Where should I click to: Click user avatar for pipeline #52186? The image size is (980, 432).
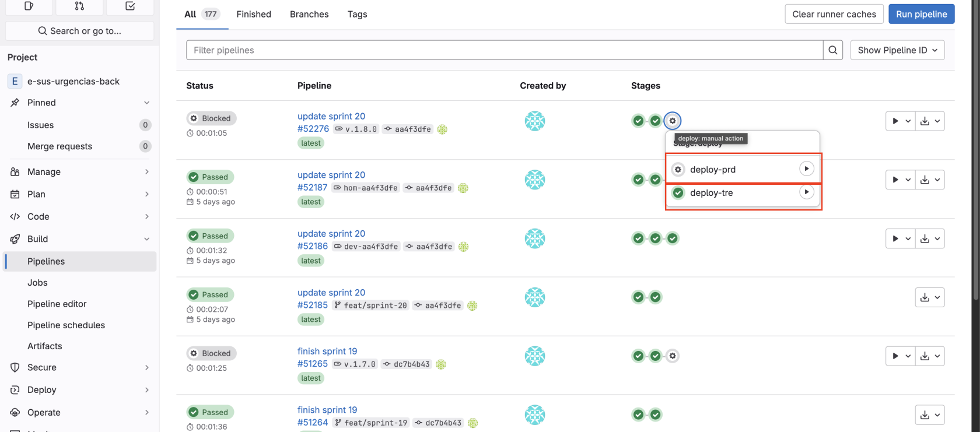[x=534, y=238]
